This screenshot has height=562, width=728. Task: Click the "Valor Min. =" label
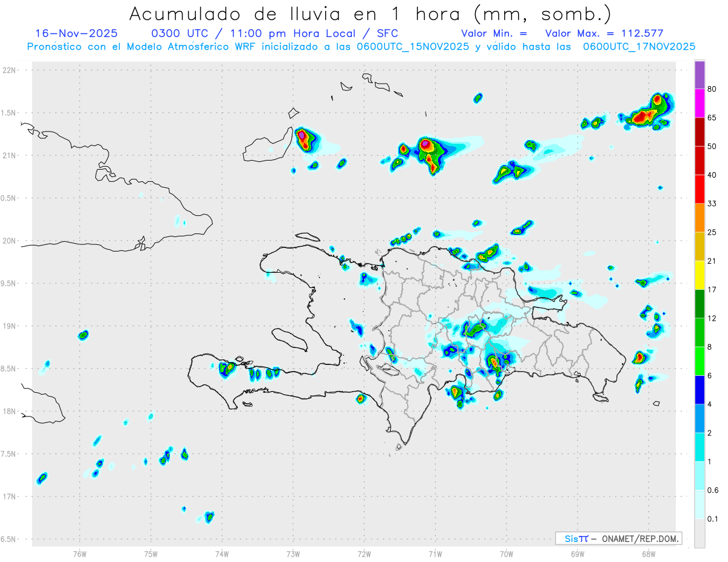click(494, 34)
